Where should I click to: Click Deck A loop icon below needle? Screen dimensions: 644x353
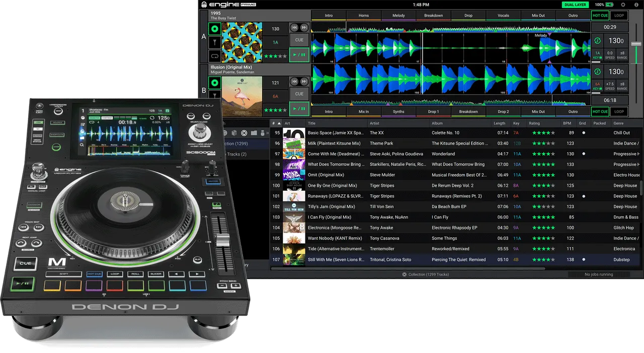pyautogui.click(x=215, y=56)
